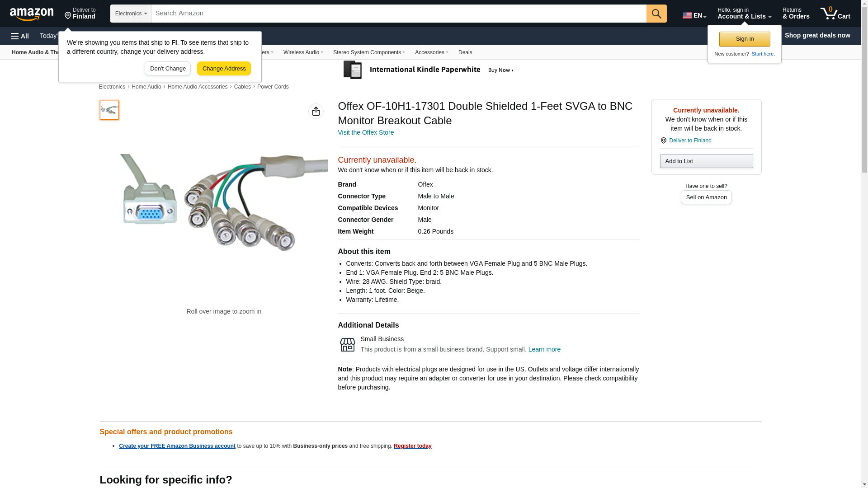Open the shopping cart
Screen dimensions: 868x488
coord(835,14)
